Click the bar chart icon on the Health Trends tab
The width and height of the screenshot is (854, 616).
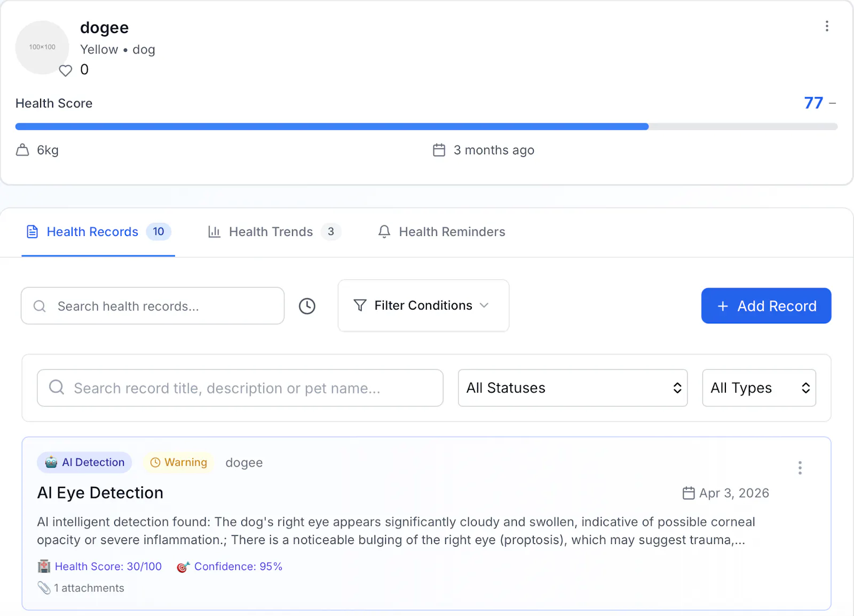click(x=214, y=232)
